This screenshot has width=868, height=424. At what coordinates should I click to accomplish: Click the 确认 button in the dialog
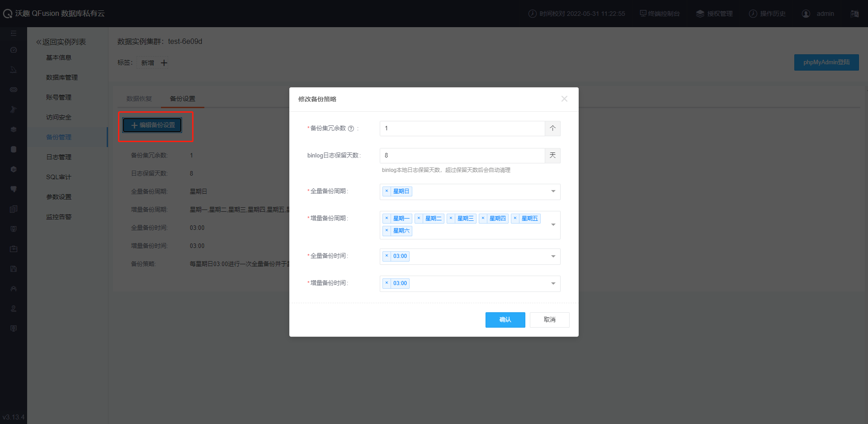[505, 320]
